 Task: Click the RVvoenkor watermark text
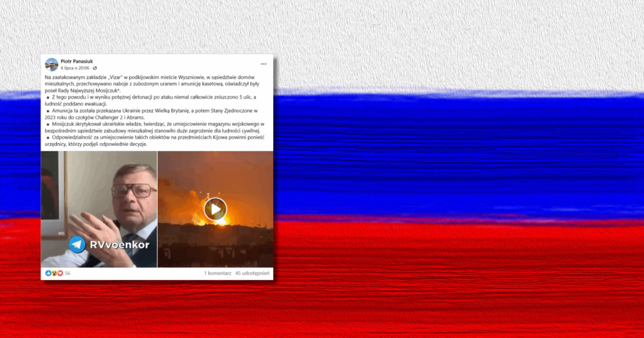click(119, 245)
